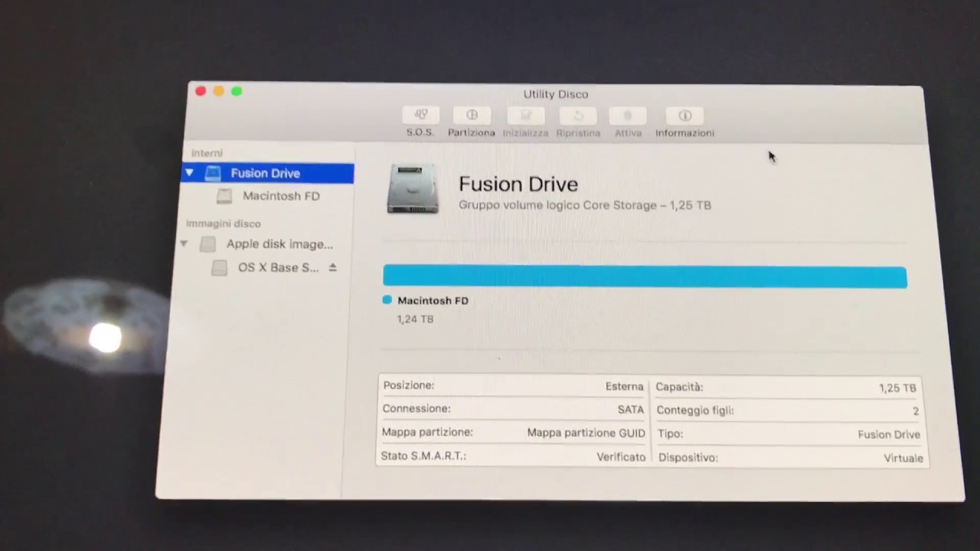Click the Dispositivo value Virtuale
980x551 pixels.
903,458
